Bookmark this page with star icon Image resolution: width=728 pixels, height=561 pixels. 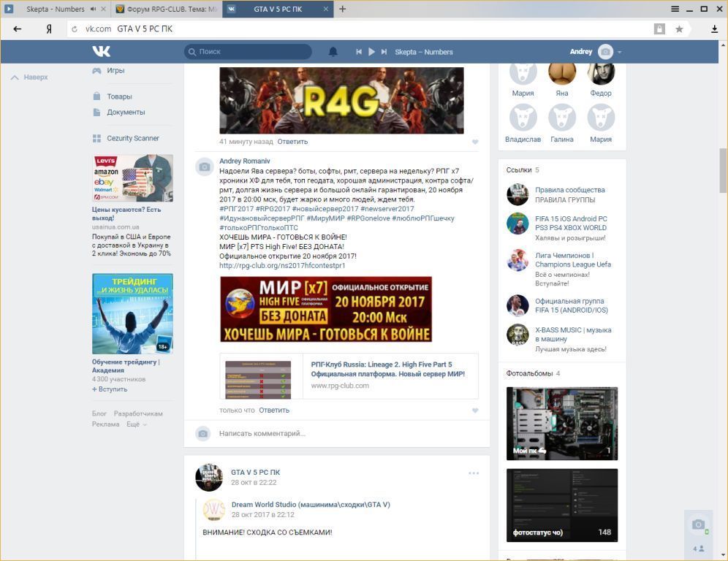[x=679, y=29]
